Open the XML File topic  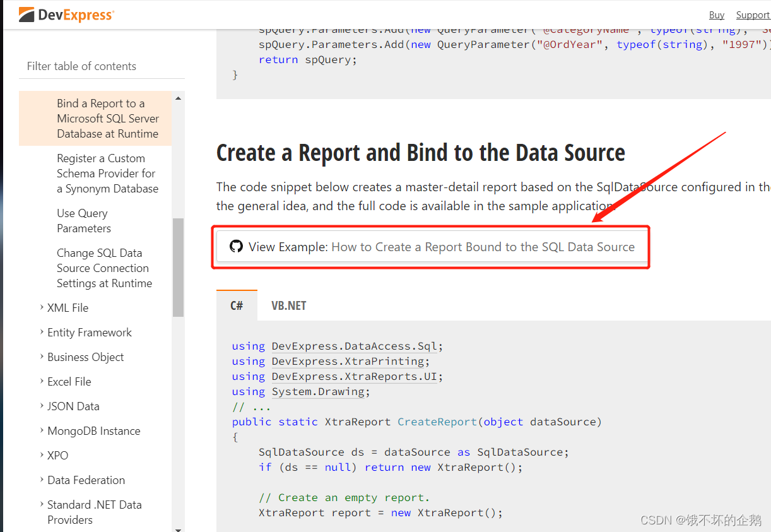tap(68, 308)
